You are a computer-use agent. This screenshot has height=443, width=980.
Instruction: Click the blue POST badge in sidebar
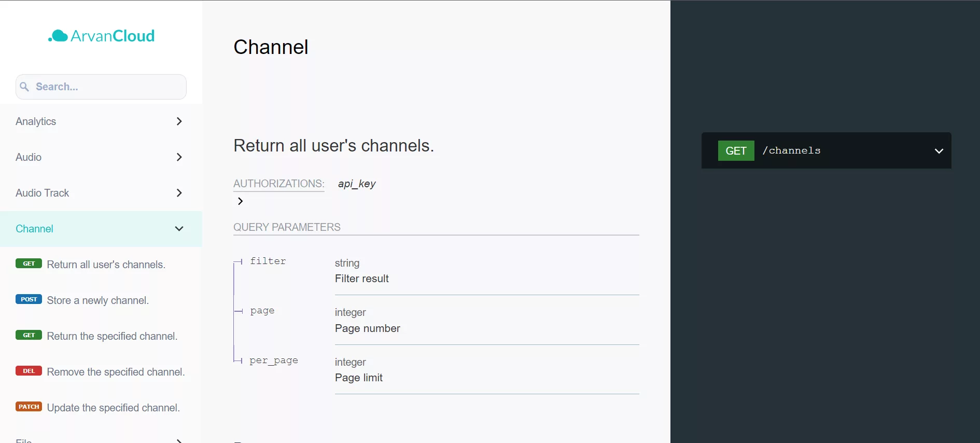pos(29,299)
